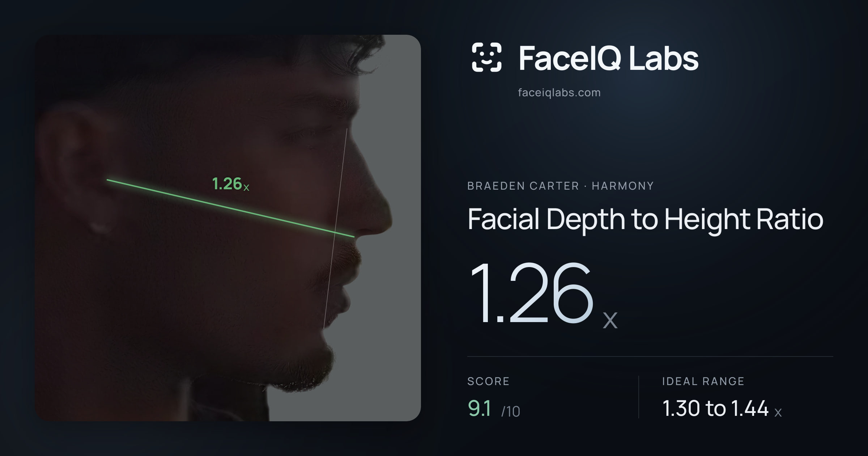Click the green facial depth measurement line
Image resolution: width=868 pixels, height=456 pixels.
point(230,208)
